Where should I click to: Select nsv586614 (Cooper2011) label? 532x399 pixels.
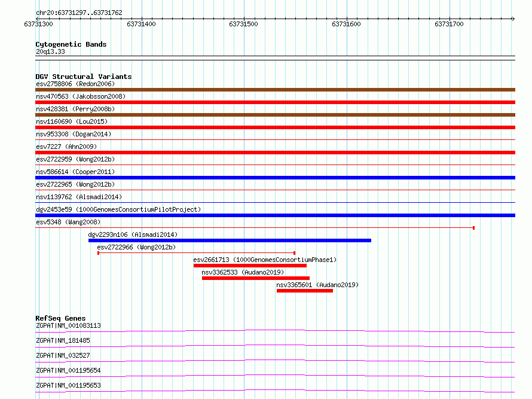[x=75, y=172]
